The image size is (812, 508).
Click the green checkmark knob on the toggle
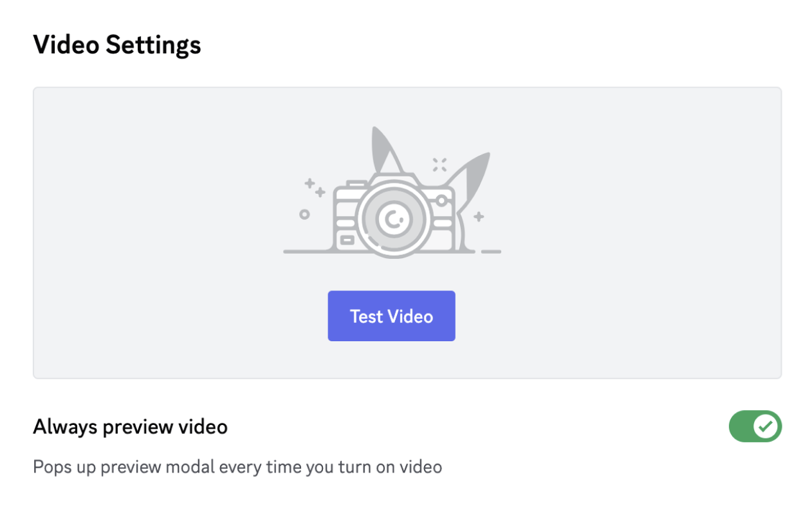pyautogui.click(x=766, y=426)
